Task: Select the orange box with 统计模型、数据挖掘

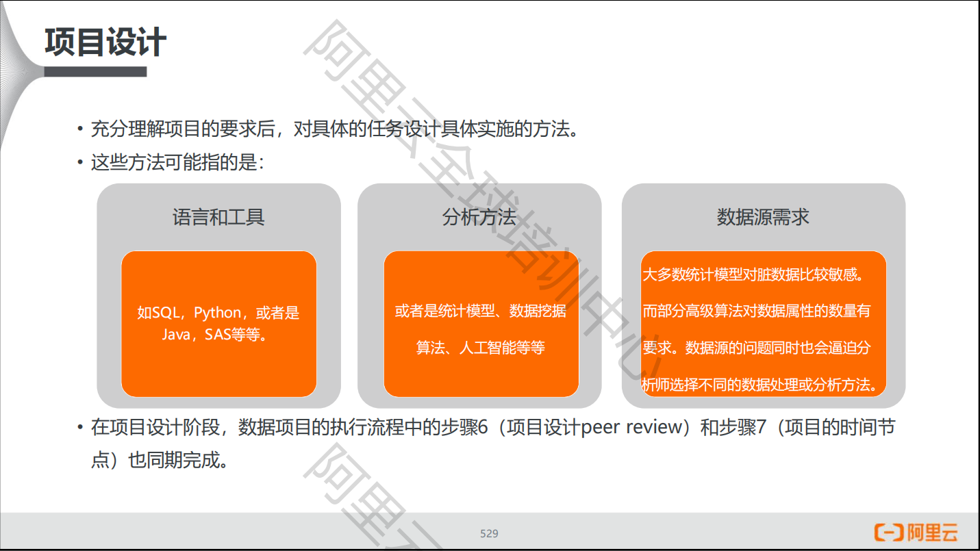Action: point(481,324)
